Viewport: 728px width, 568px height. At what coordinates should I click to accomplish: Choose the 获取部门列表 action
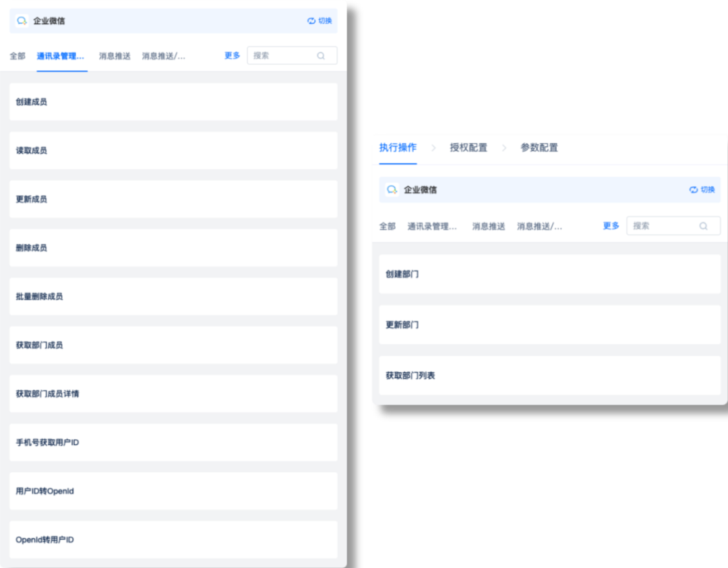pyautogui.click(x=550, y=376)
